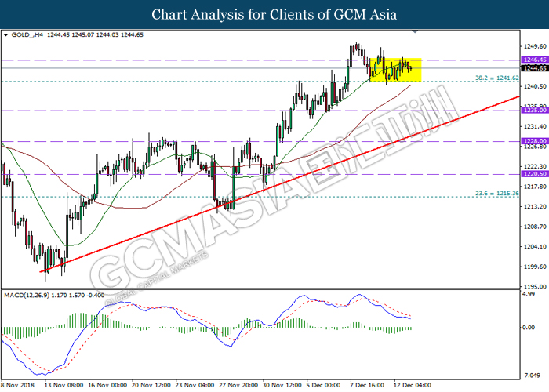This screenshot has height=392, width=549.
Task: Click the yellow highlighted consolidation rectangle
Action: point(395,70)
